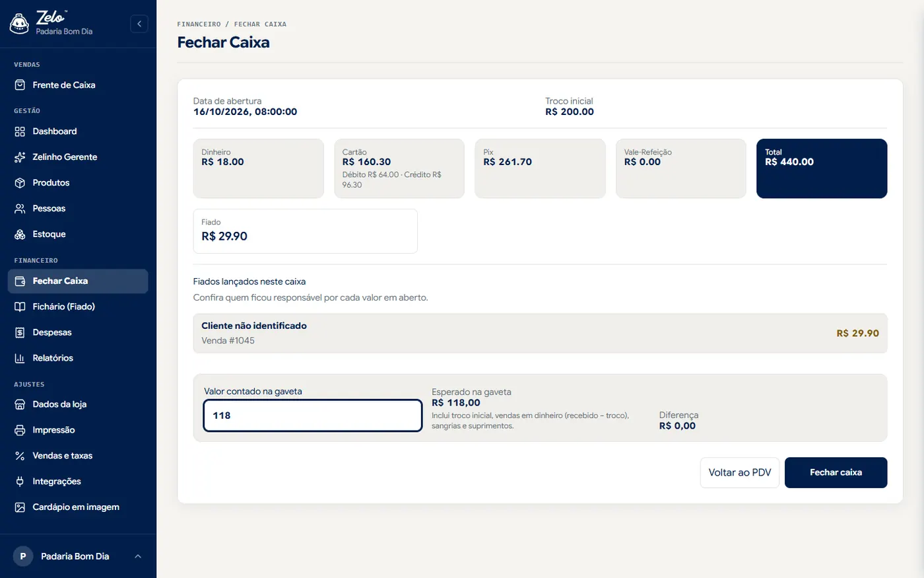Open Frente de Caixa menu item
This screenshot has height=578, width=924.
coord(78,85)
